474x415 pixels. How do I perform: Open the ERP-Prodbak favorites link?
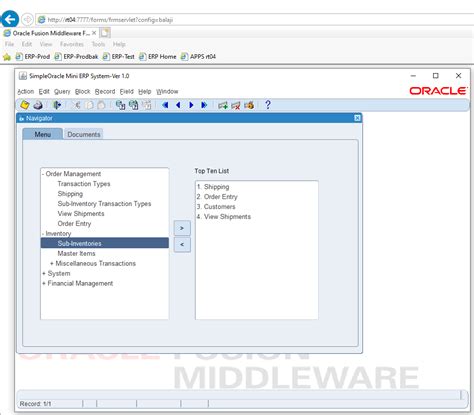click(x=76, y=57)
